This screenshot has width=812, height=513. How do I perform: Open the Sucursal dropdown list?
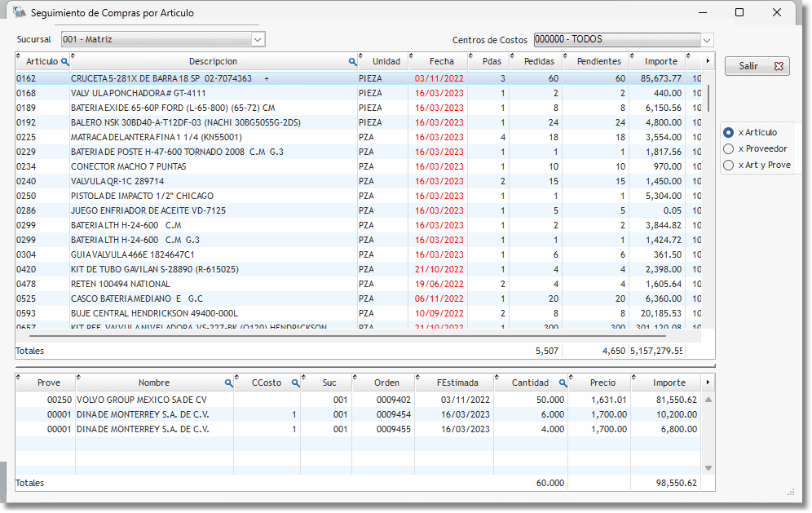pos(258,39)
